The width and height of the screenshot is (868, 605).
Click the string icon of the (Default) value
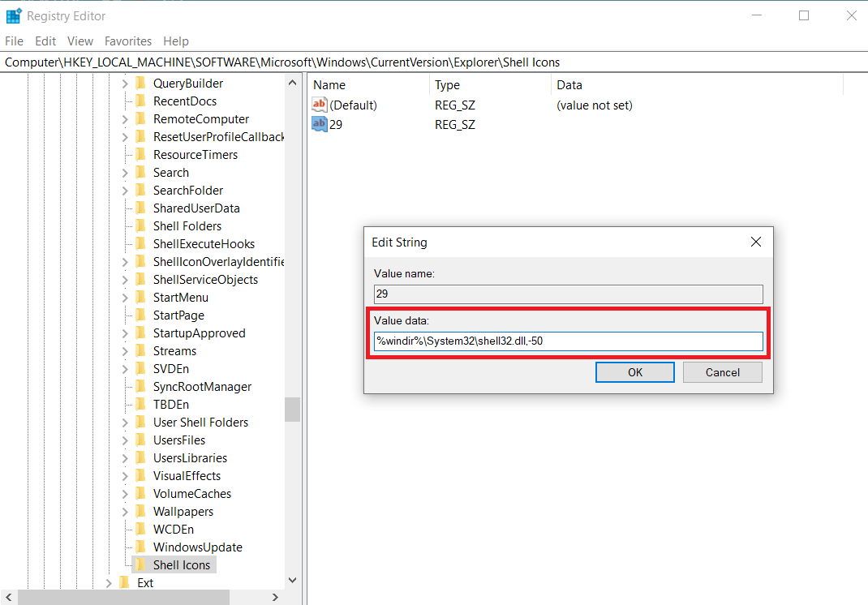(320, 105)
